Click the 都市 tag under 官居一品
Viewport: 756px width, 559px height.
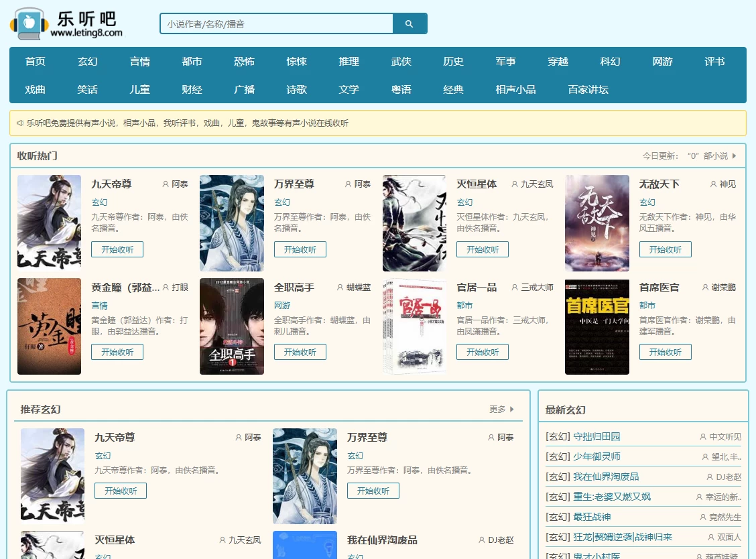coord(464,306)
